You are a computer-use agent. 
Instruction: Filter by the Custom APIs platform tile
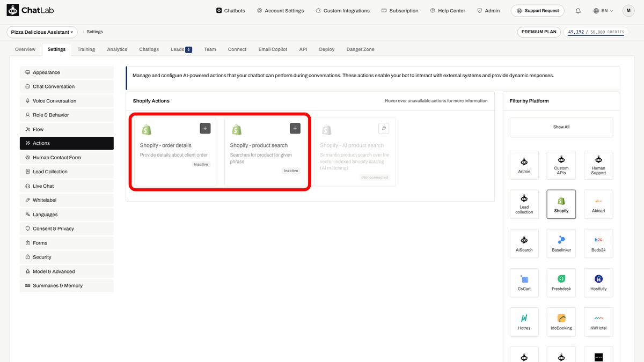(x=561, y=165)
